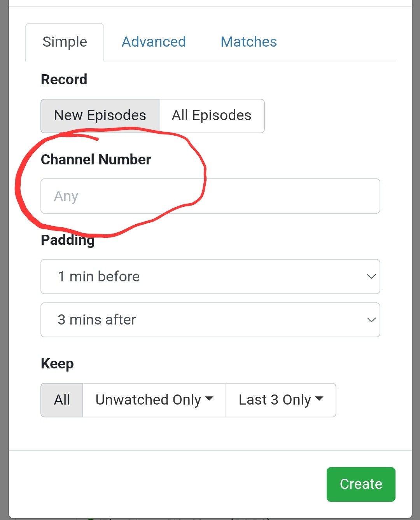Click the caret beside Unwatched Only

209,399
